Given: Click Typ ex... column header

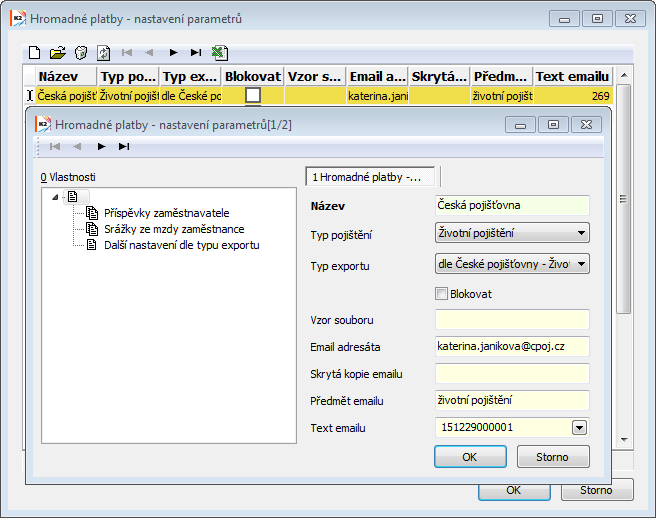Looking at the screenshot, I should tap(190, 77).
